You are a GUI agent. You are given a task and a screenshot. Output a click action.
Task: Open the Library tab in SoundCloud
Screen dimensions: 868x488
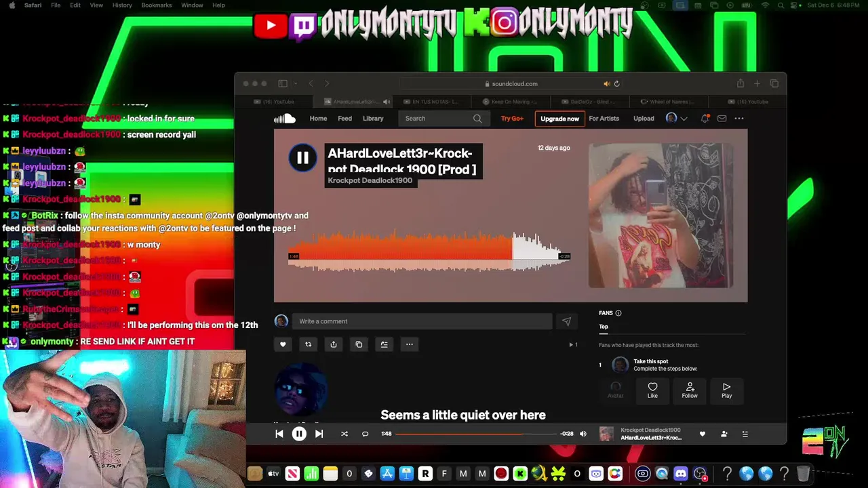tap(373, 119)
